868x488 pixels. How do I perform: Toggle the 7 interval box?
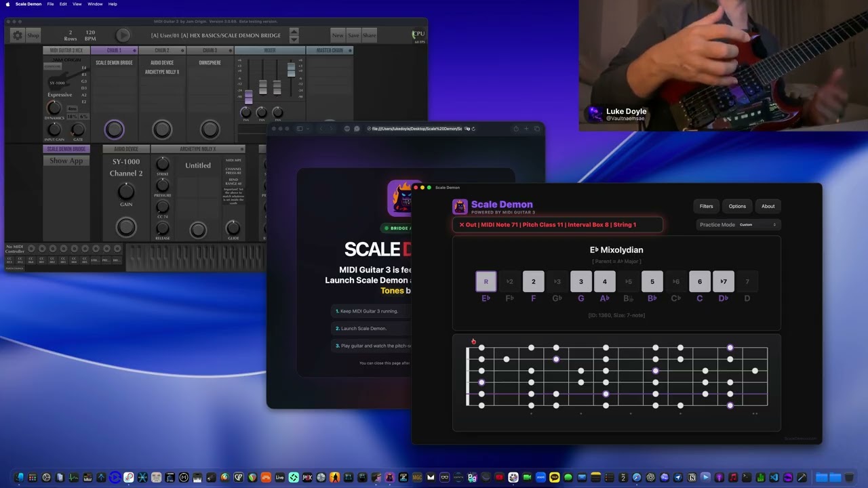747,281
